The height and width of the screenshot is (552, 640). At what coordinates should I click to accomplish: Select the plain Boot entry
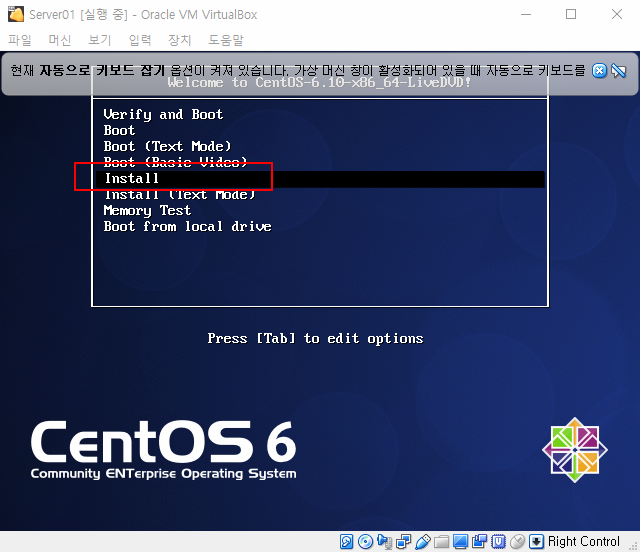pos(119,130)
